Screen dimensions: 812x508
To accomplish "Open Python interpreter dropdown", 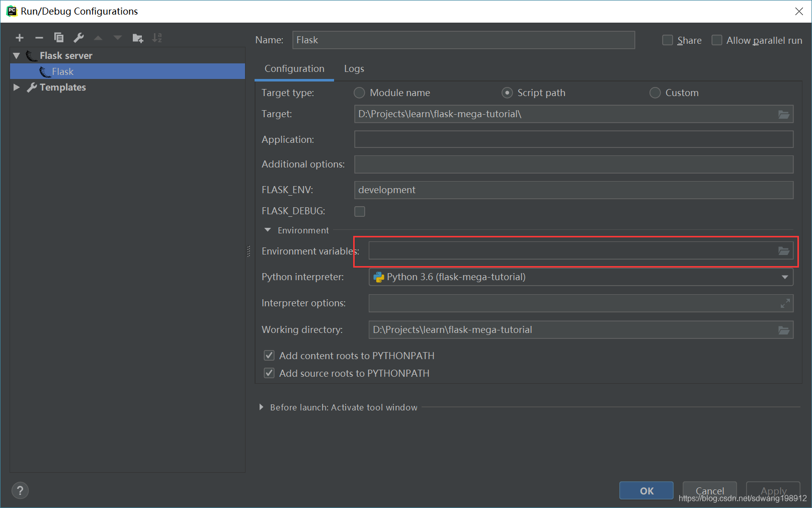I will point(785,277).
